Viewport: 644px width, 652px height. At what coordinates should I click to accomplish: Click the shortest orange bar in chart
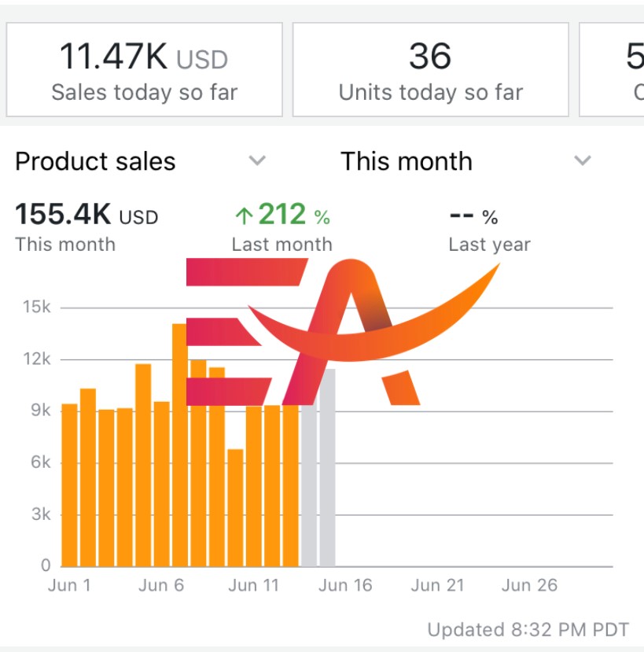(x=235, y=507)
